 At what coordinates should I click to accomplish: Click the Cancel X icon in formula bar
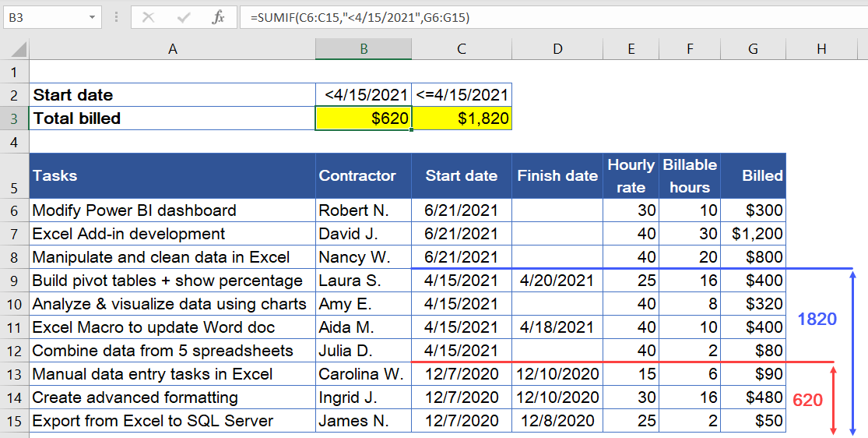[149, 17]
